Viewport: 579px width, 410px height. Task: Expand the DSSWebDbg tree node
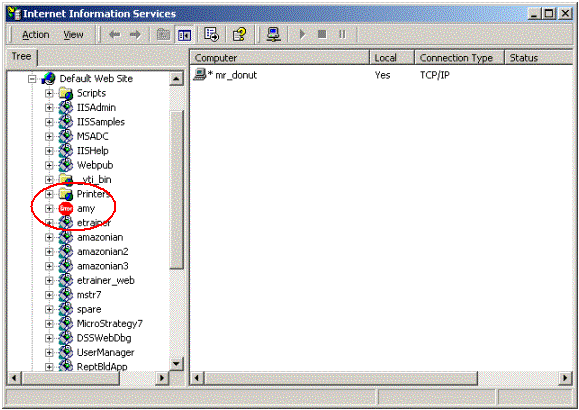click(49, 338)
